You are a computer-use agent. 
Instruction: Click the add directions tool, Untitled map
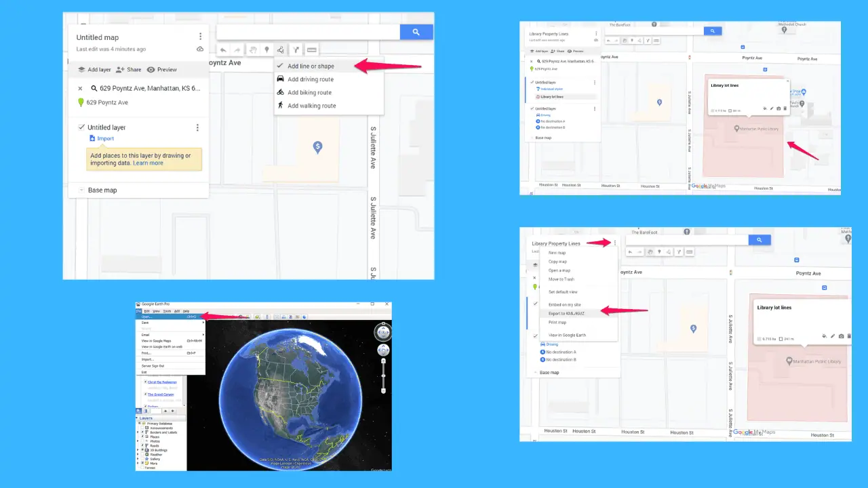point(296,49)
